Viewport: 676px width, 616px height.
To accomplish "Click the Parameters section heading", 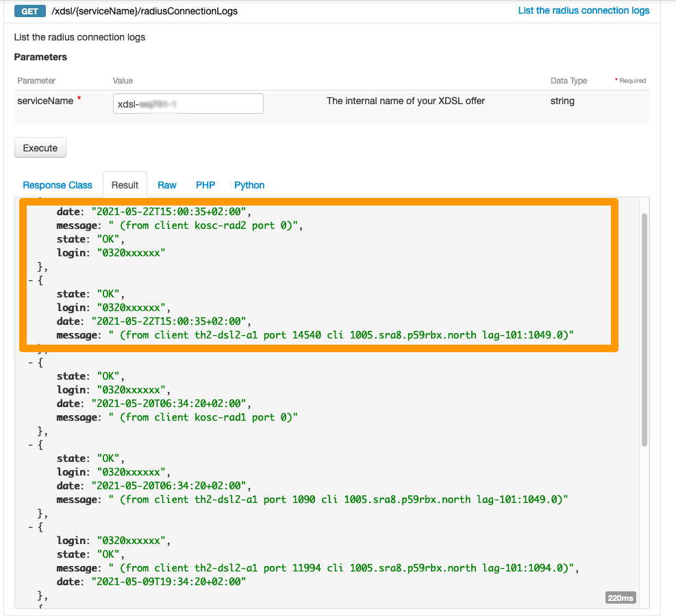I will [40, 57].
